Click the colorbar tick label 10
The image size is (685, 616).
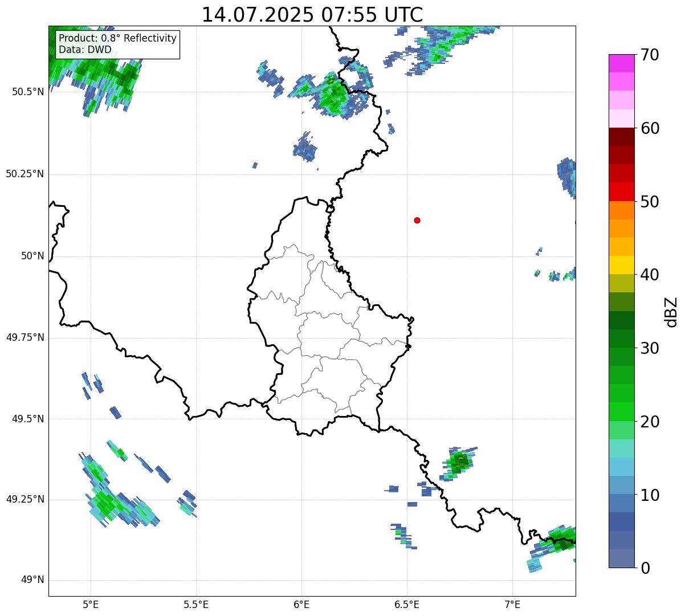click(x=650, y=495)
